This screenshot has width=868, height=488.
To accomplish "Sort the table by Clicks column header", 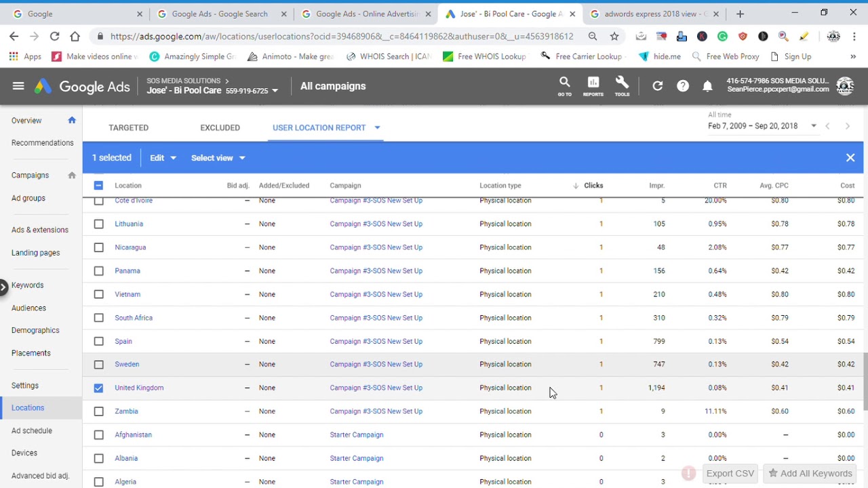I will (x=593, y=186).
